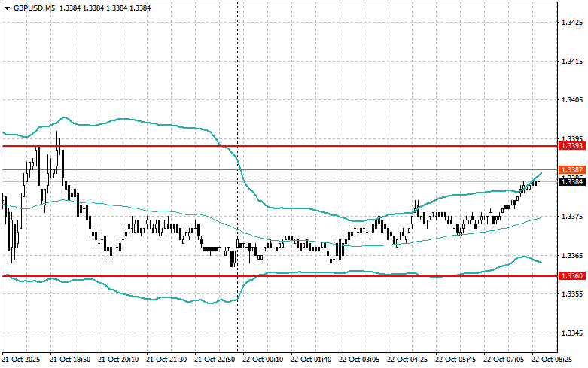The image size is (588, 368).
Task: Click the 21 Oct 2025 time label
Action: coord(21,360)
